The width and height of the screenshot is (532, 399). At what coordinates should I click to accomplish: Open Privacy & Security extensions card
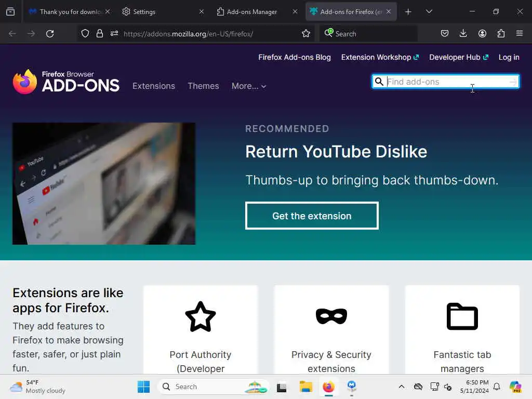[331, 330]
